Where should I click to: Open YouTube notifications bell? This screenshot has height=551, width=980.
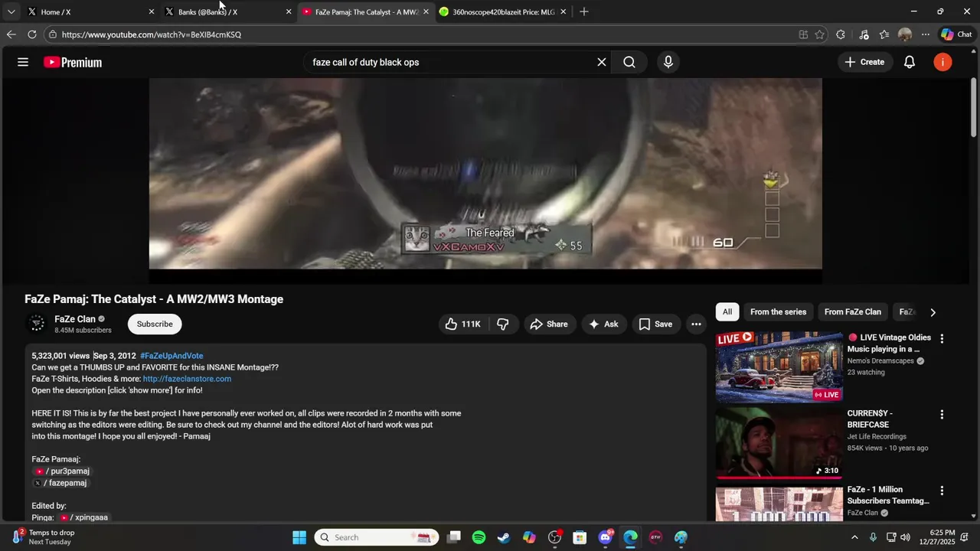[x=910, y=62]
